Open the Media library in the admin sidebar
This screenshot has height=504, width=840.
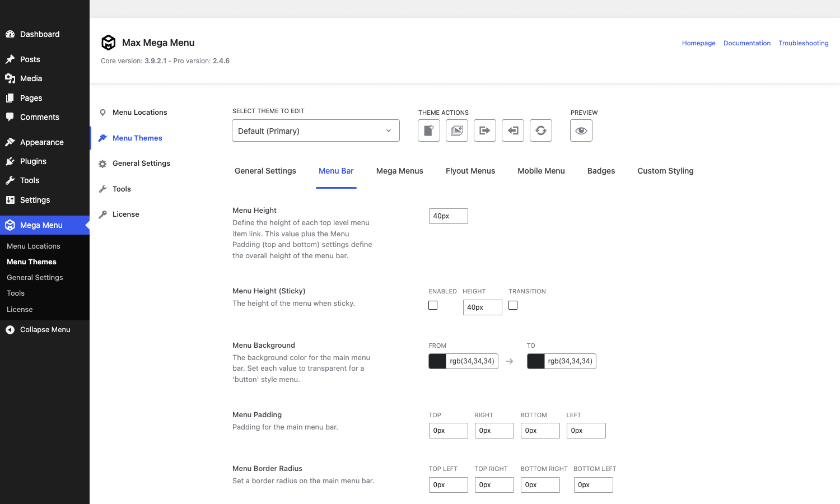(x=45, y=78)
